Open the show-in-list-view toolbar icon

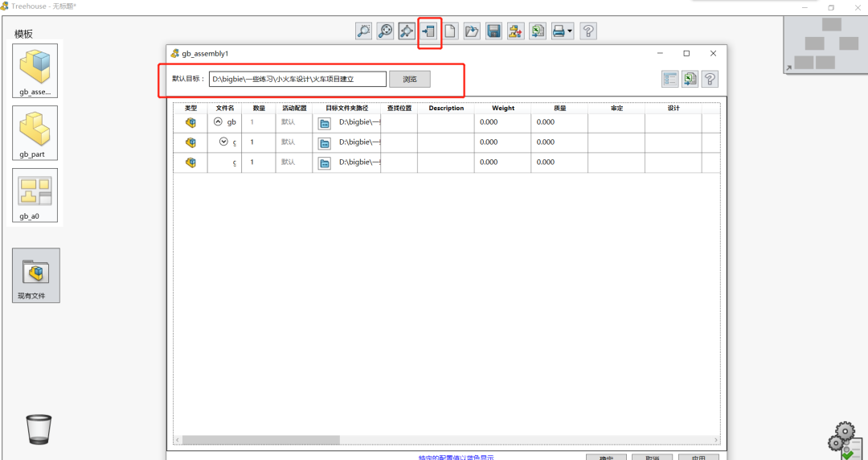[x=428, y=31]
